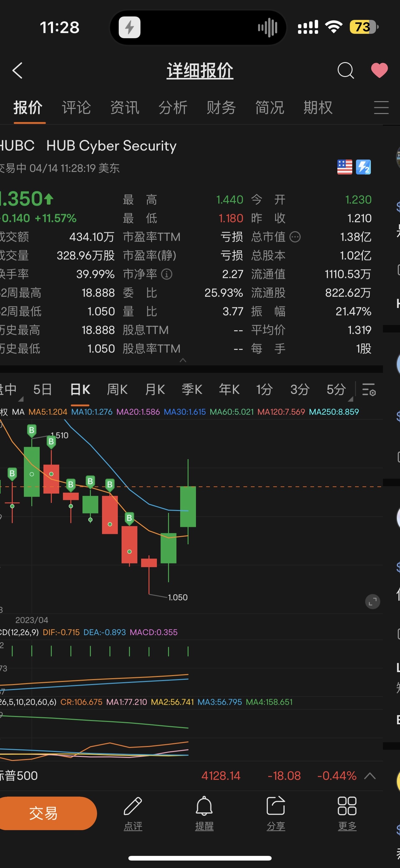
Task: Tap the DIF:-0.715 indicator value
Action: [61, 632]
